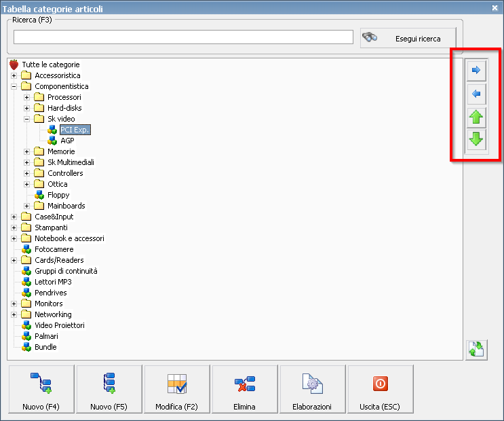Expand the Case&Input node
Screen dimensions: 504x421
click(x=14, y=217)
